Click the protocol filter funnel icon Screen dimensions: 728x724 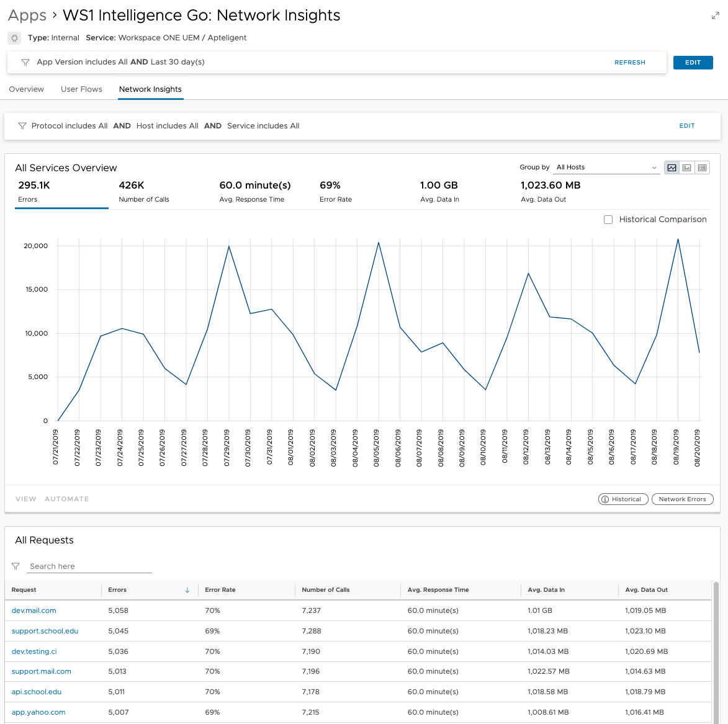[x=22, y=126]
